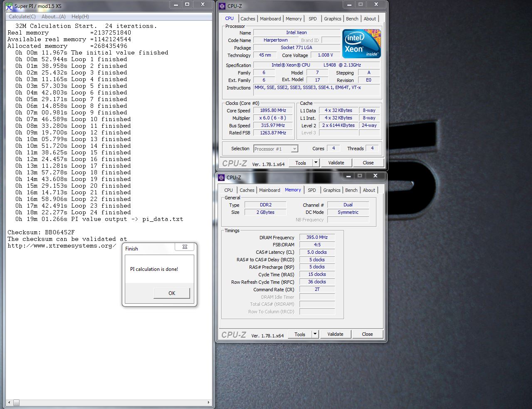
Task: Click the Checksum: BB06452F line
Action: [41, 233]
